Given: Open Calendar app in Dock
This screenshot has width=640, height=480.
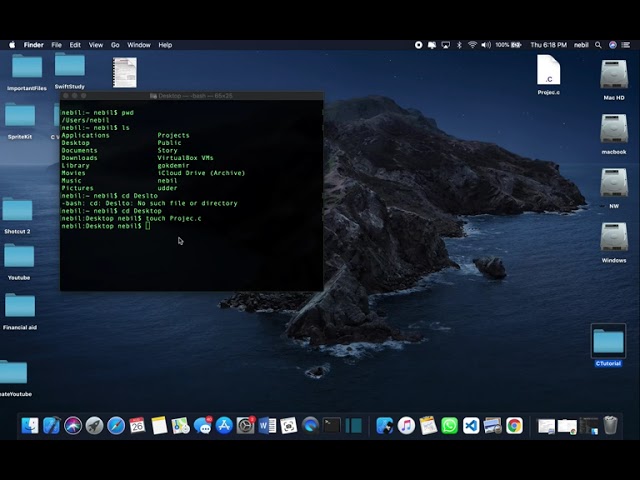Looking at the screenshot, I should [137, 426].
